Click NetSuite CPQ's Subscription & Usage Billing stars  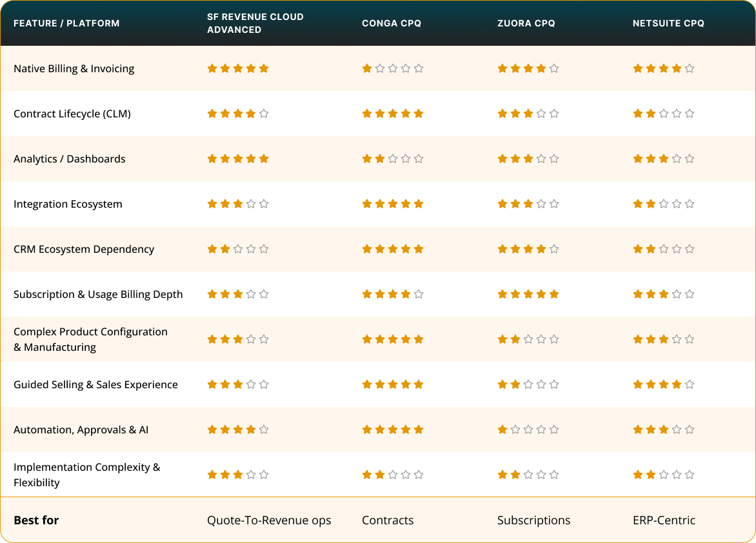click(x=663, y=294)
